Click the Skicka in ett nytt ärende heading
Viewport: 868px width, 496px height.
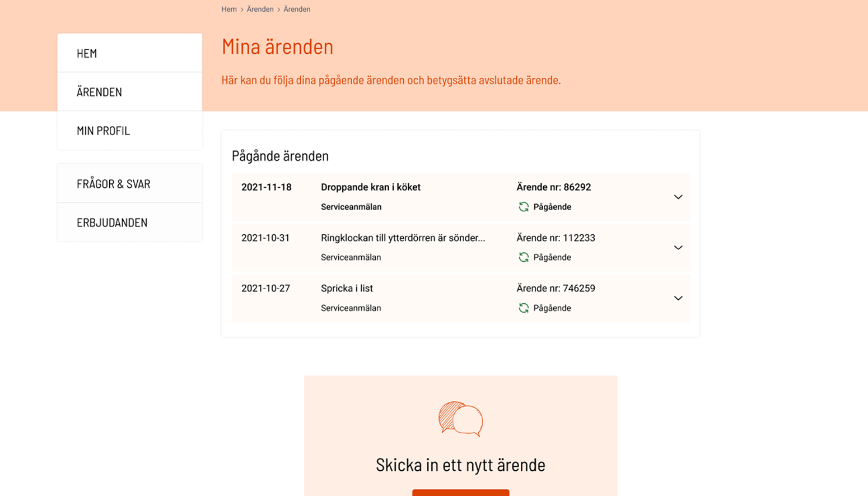[x=460, y=465]
